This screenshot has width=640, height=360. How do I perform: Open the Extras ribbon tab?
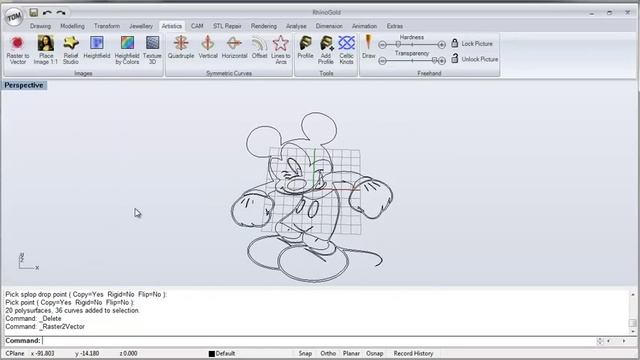point(395,26)
